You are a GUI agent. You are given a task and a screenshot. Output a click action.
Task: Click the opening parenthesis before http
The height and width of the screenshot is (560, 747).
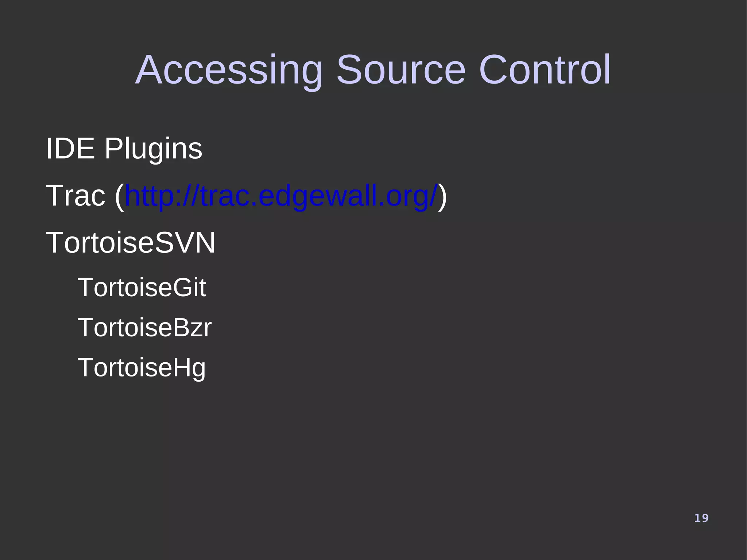tap(120, 196)
